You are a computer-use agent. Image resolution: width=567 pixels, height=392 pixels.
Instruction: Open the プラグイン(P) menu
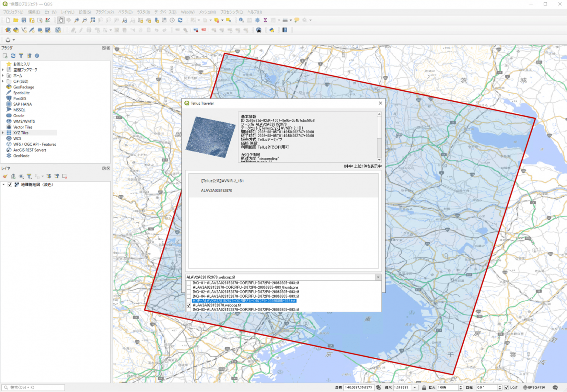104,12
